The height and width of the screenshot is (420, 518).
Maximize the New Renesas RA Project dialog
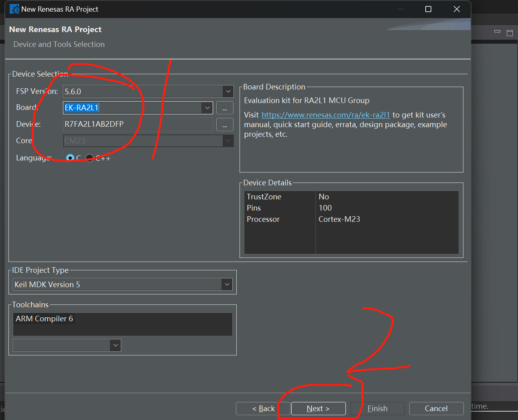(x=428, y=9)
